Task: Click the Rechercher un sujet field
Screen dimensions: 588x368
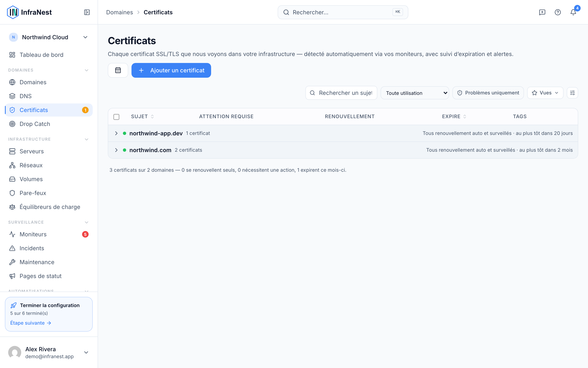Action: pos(341,93)
